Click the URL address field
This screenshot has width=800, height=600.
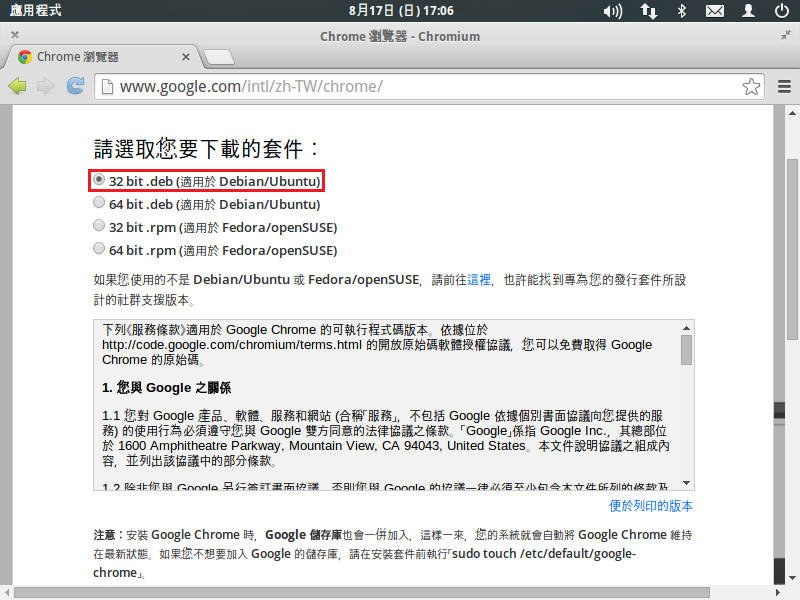coord(429,87)
